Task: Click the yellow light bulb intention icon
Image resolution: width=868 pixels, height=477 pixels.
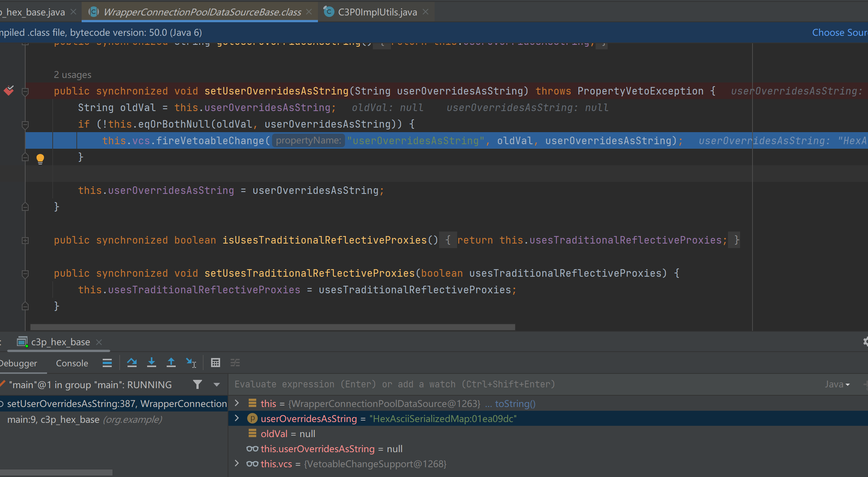Action: [x=40, y=158]
